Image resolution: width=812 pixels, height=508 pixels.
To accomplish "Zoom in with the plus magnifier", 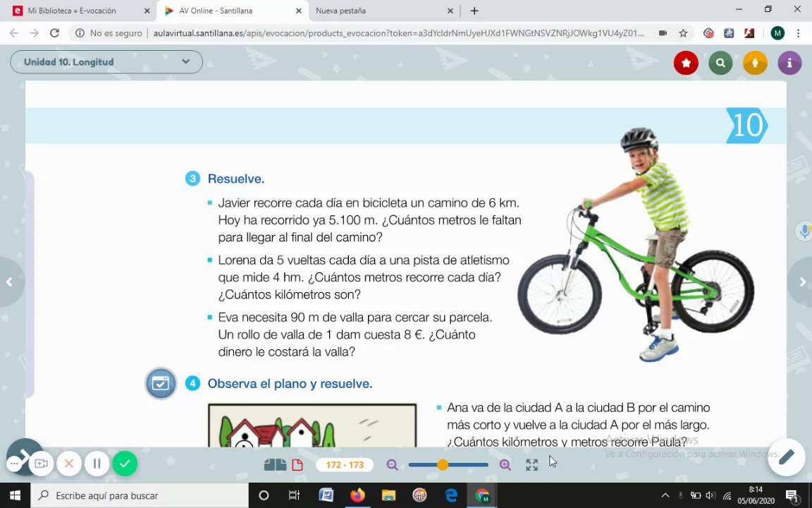I will [x=505, y=464].
